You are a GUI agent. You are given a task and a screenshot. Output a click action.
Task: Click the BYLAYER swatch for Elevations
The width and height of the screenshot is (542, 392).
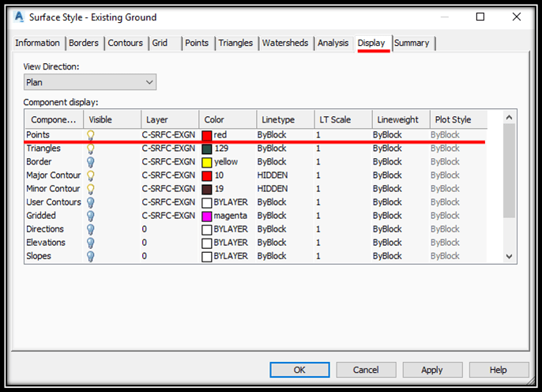[x=207, y=243]
